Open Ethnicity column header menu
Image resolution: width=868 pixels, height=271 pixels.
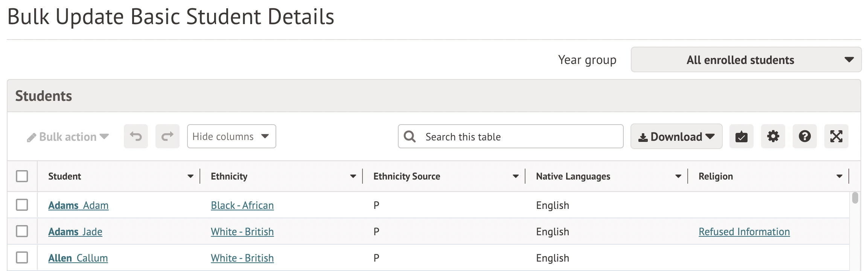point(353,176)
